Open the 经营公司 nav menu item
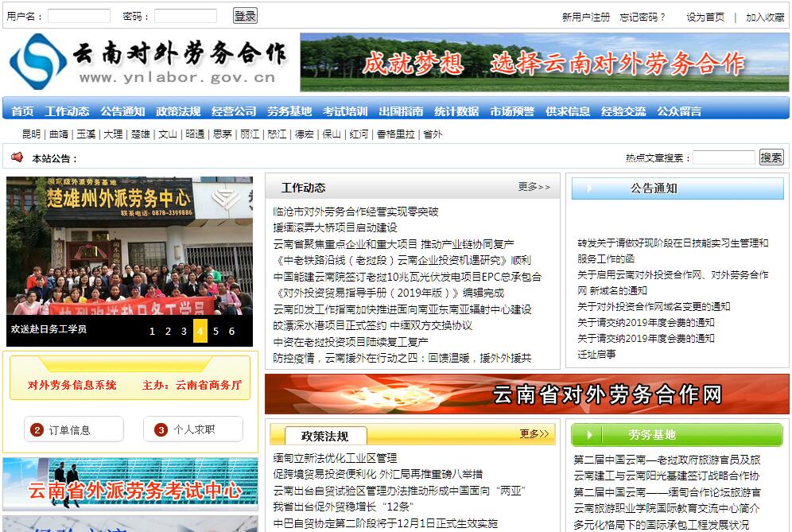Image resolution: width=792 pixels, height=532 pixels. pyautogui.click(x=234, y=111)
